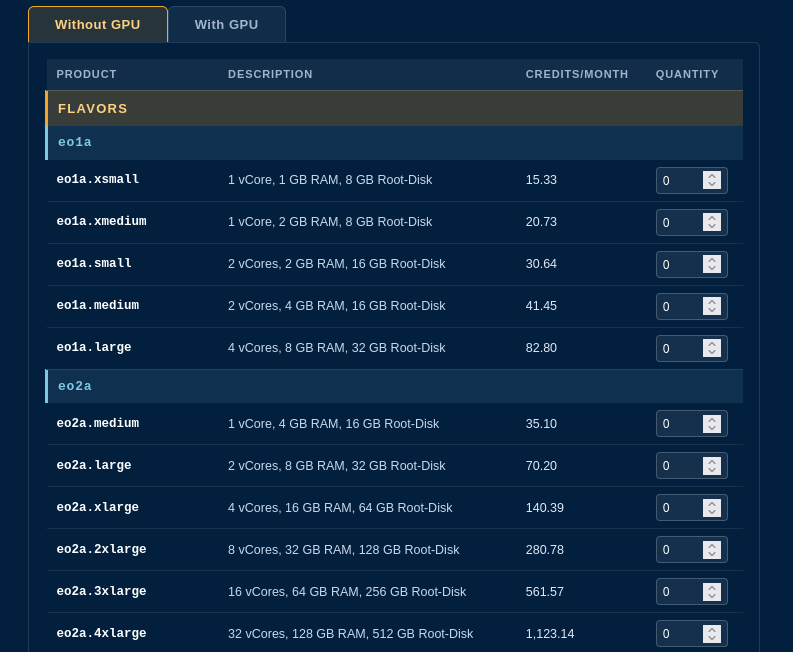This screenshot has height=652, width=793.
Task: Increase eo2a.large quantity with up arrow
Action: pos(712,461)
